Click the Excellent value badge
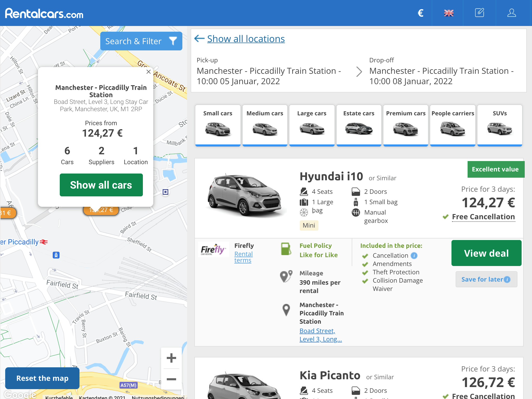532x399 pixels. click(x=496, y=169)
